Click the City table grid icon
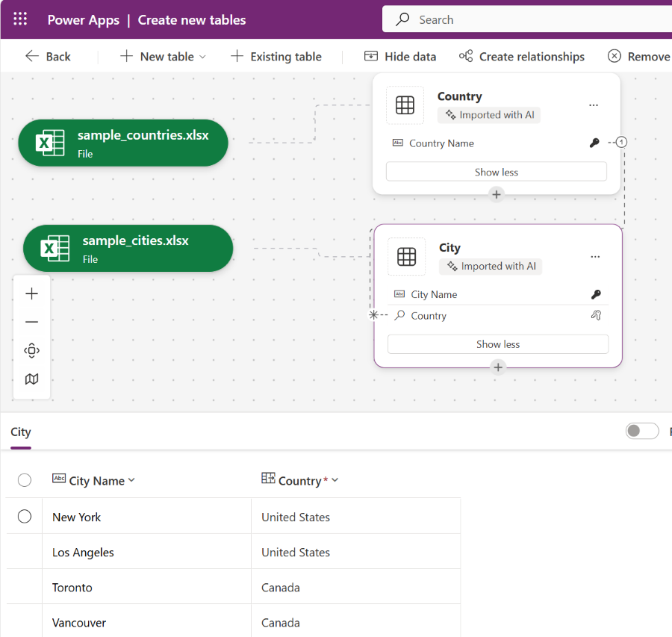The image size is (672, 637). point(407,256)
